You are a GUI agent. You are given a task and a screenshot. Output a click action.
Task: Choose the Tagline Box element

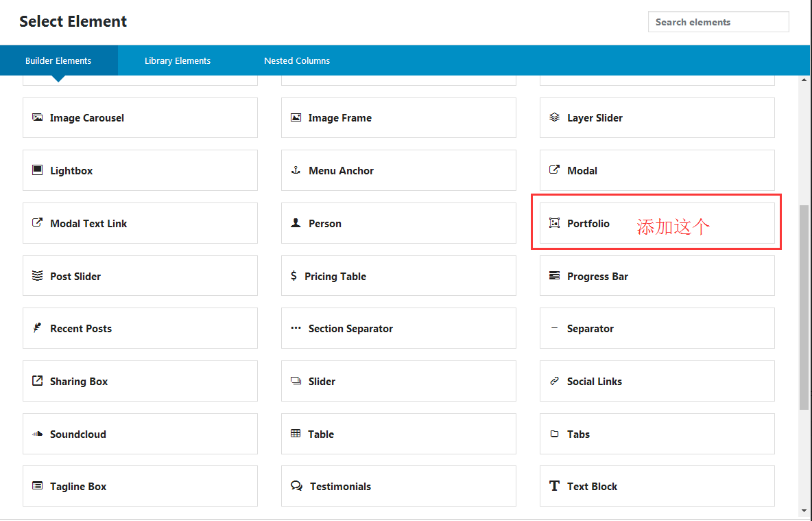140,486
